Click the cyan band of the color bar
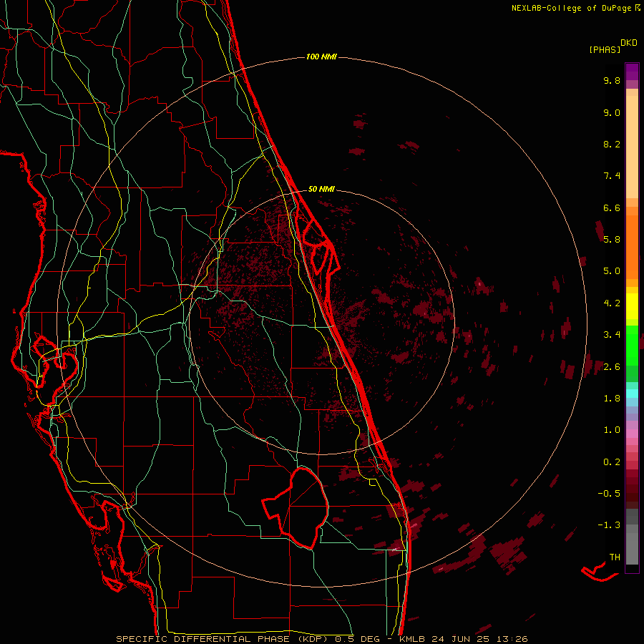 pos(632,394)
